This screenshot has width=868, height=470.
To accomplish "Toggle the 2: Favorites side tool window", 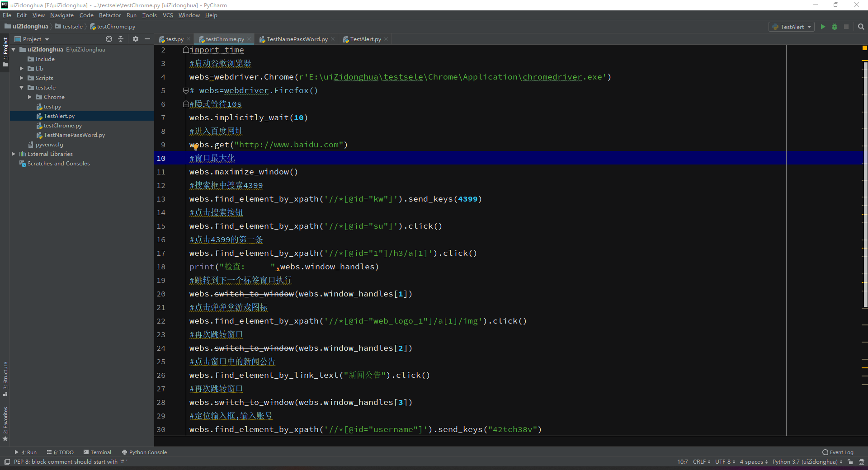I will 5,424.
